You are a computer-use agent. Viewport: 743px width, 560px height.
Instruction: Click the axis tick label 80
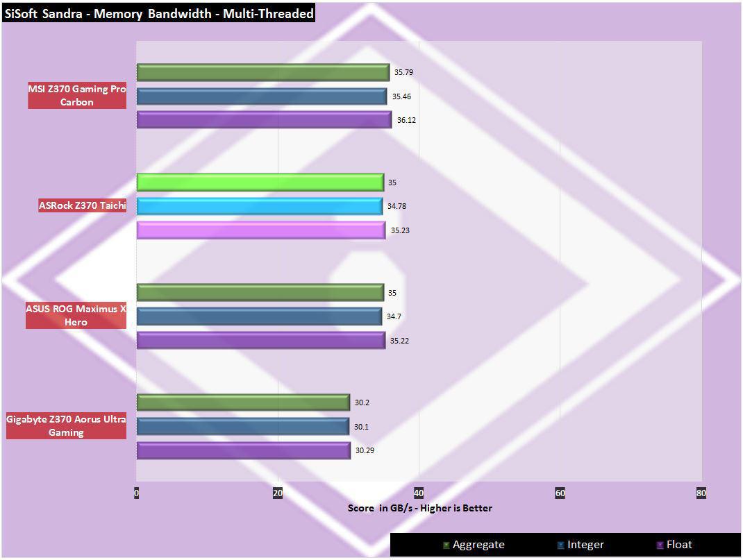(701, 493)
